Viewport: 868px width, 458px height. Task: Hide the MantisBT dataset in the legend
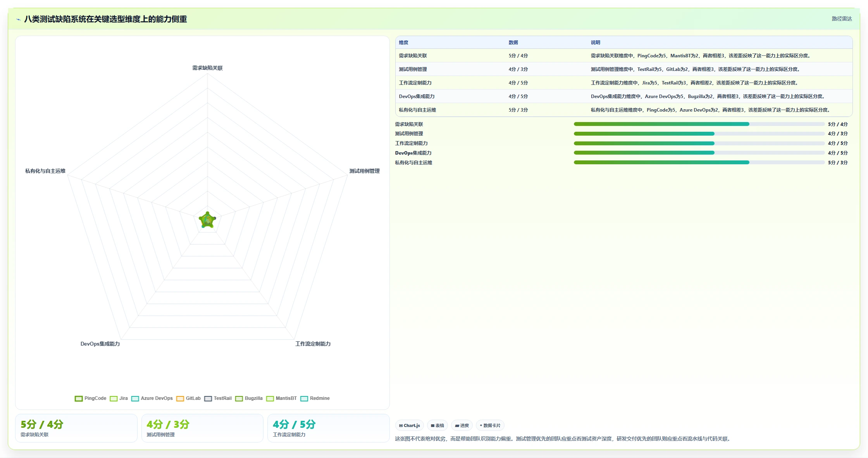tap(281, 398)
